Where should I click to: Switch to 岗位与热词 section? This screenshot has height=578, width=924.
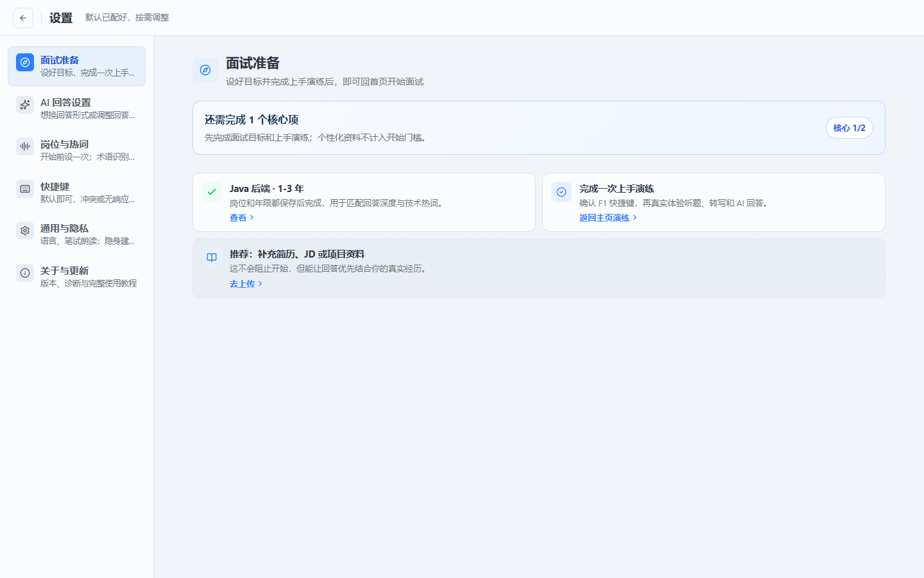(76, 150)
